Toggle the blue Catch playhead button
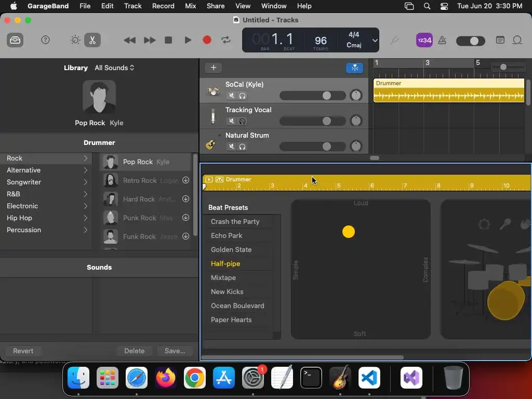 354,68
